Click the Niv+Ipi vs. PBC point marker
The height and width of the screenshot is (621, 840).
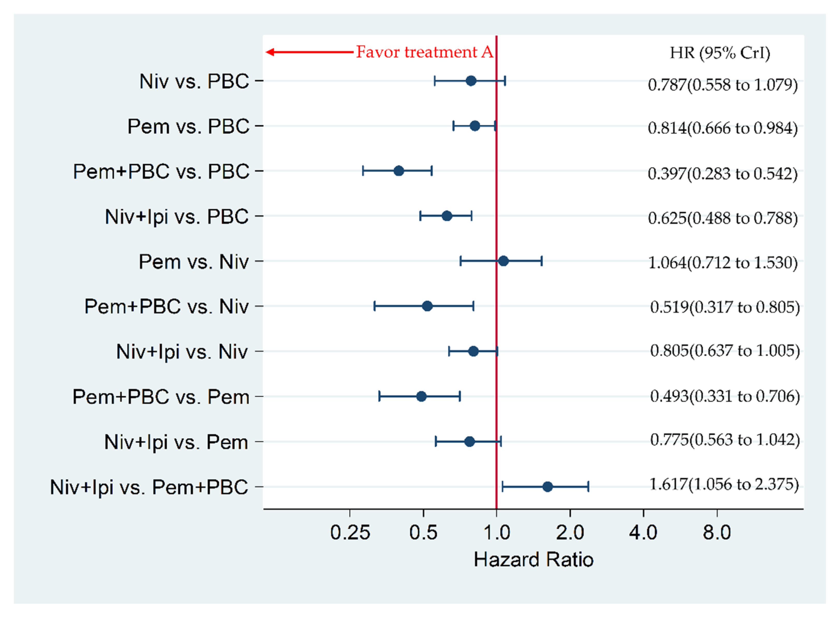pos(447,216)
